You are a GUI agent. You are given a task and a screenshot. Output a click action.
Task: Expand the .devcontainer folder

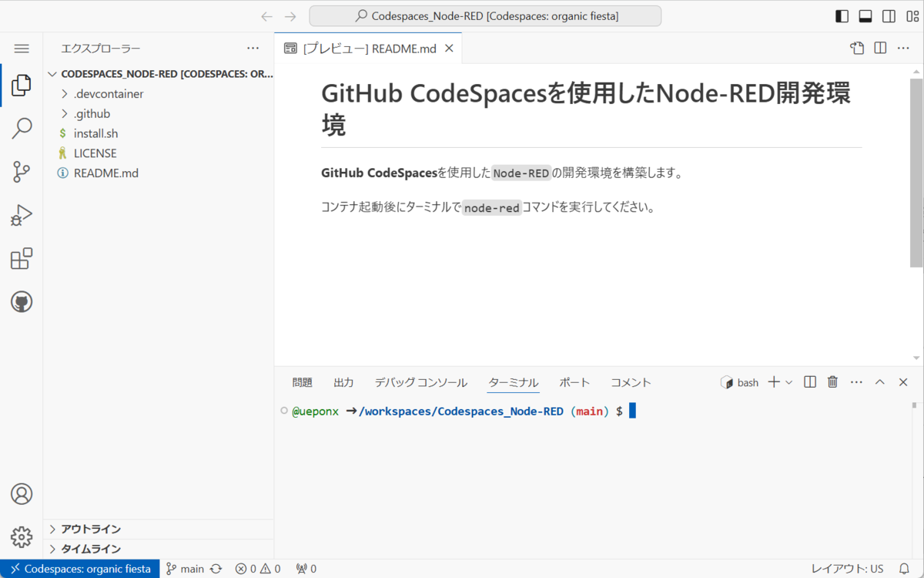click(x=158, y=94)
